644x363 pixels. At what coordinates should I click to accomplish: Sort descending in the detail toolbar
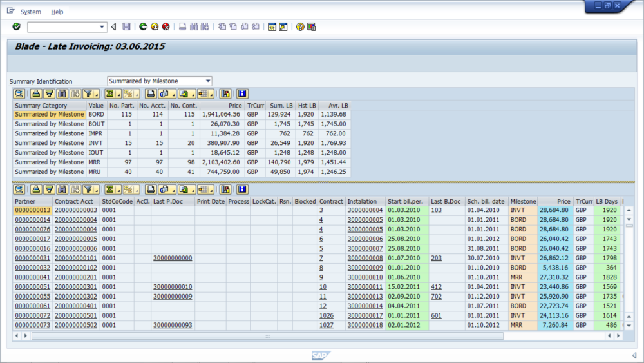50,190
